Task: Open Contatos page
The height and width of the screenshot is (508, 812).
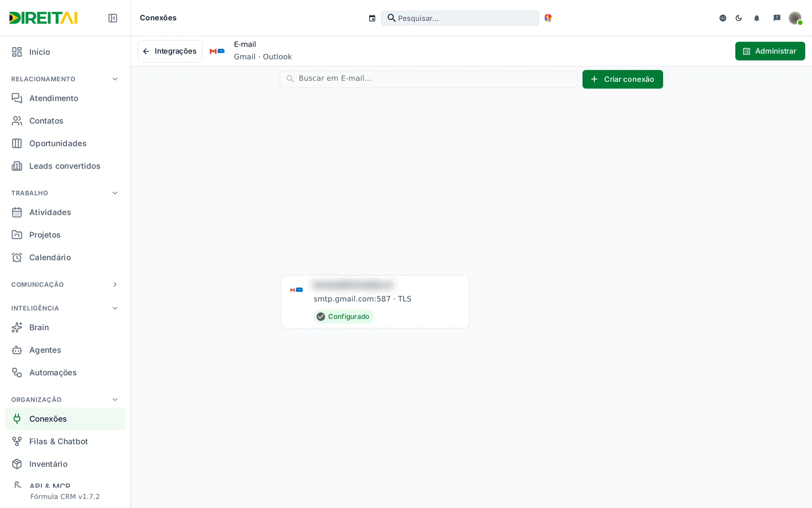Action: 65,121
